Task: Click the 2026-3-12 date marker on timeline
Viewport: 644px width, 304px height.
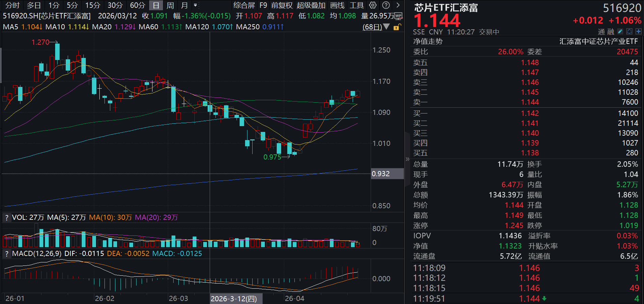Action: (234, 299)
